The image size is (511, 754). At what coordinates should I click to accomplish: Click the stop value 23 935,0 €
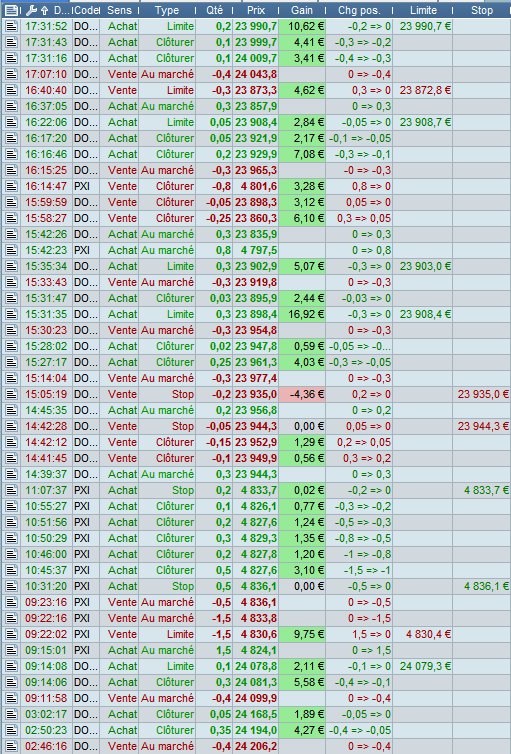[x=483, y=394]
